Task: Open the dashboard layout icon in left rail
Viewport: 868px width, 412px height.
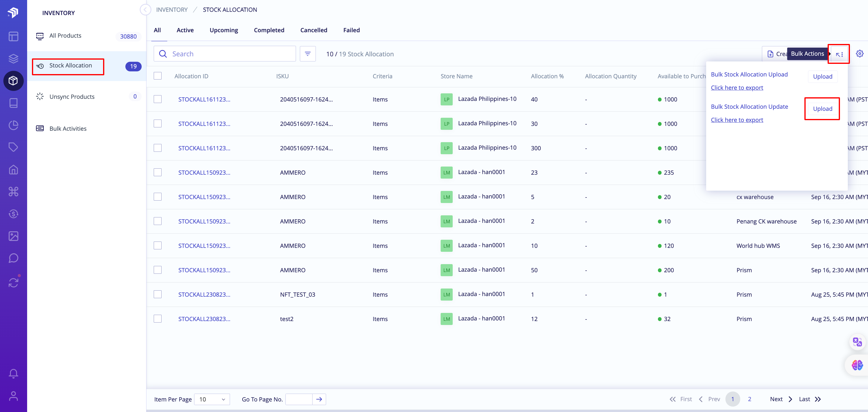Action: coord(13,36)
